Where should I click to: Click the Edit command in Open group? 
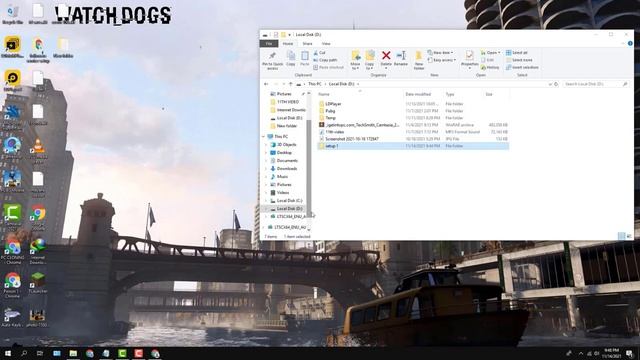coord(487,60)
